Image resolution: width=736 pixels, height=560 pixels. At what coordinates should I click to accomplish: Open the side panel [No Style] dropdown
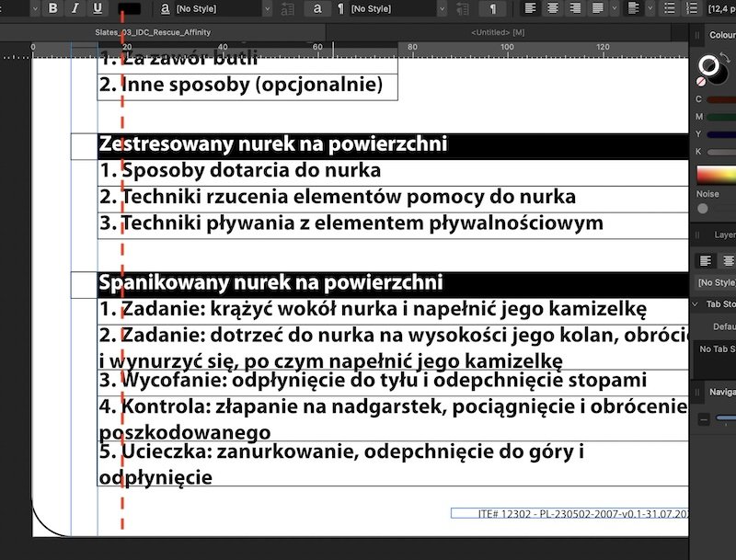pyautogui.click(x=716, y=282)
